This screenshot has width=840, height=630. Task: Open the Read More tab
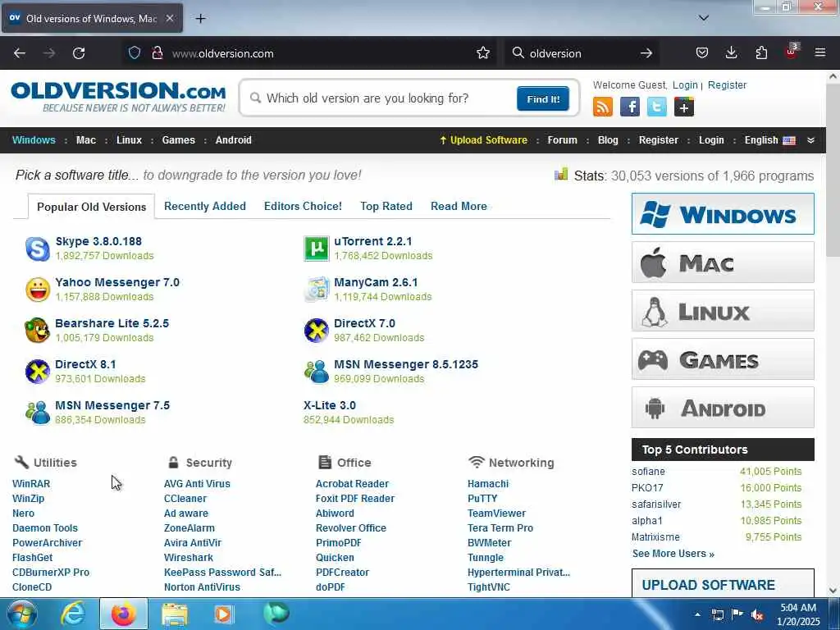click(459, 206)
